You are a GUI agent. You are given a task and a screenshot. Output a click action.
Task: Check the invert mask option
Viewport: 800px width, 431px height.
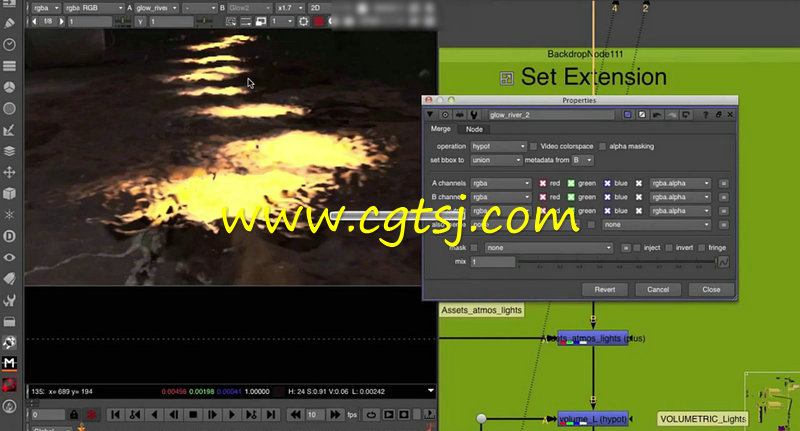(x=669, y=248)
